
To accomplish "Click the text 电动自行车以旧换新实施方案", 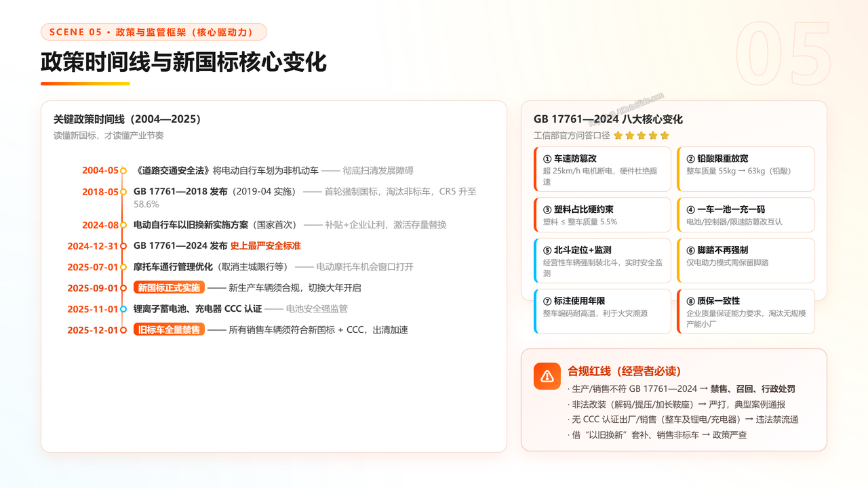I will (191, 225).
